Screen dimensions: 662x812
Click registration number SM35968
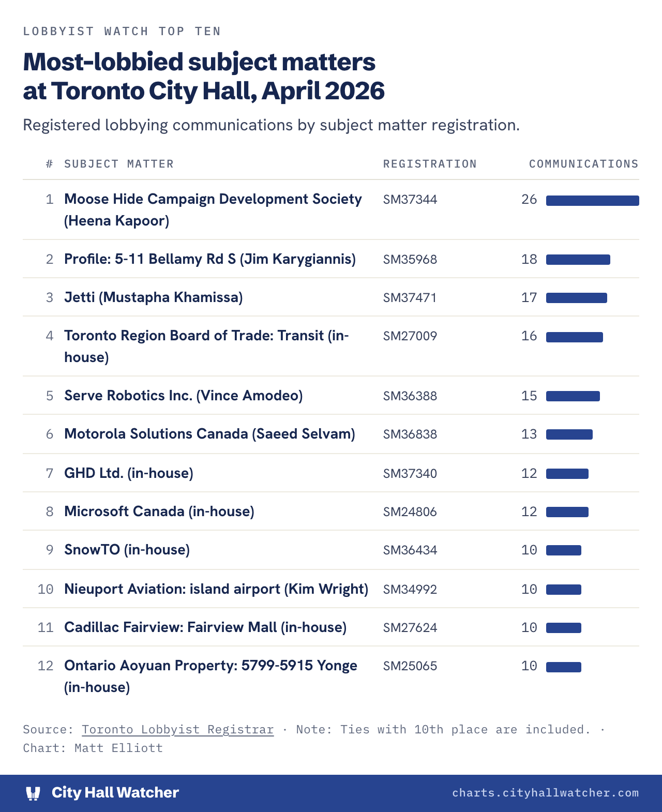click(x=410, y=259)
